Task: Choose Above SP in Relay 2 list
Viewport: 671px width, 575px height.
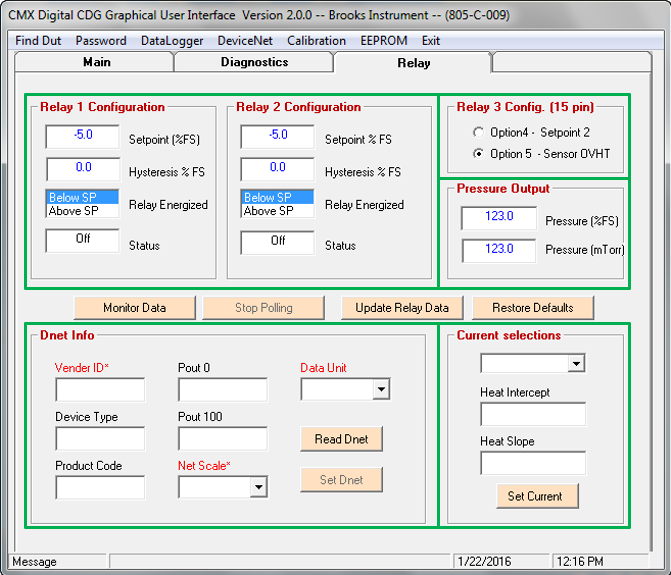Action: coord(277,210)
